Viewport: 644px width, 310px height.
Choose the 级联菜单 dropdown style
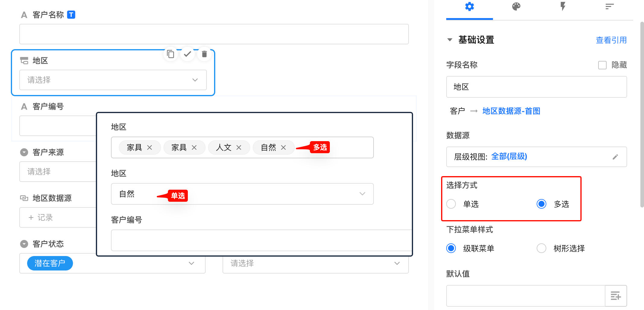click(x=451, y=248)
